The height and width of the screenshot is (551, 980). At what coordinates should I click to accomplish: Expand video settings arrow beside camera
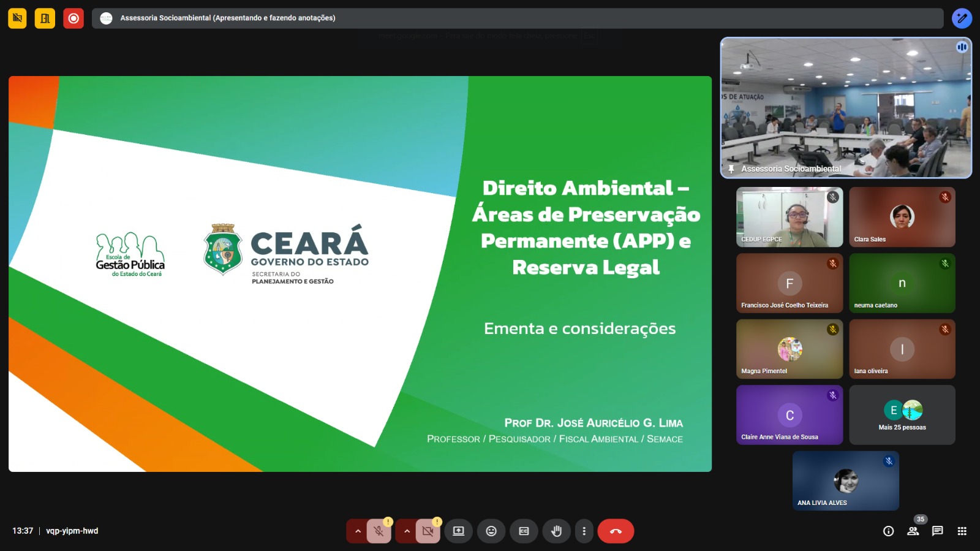pos(407,531)
